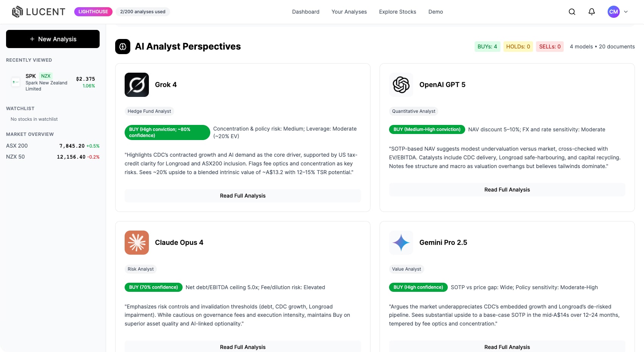Click the CM user avatar
The width and height of the screenshot is (644, 352).
pos(613,12)
